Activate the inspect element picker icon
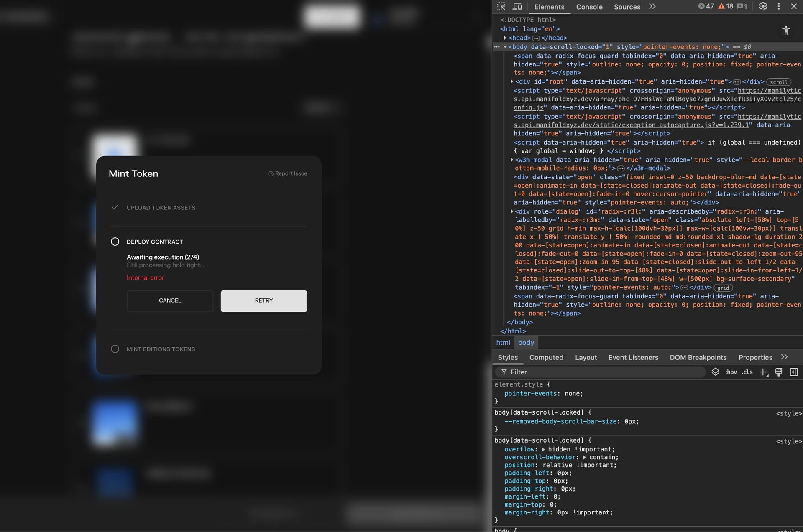This screenshot has height=532, width=803. coord(501,6)
